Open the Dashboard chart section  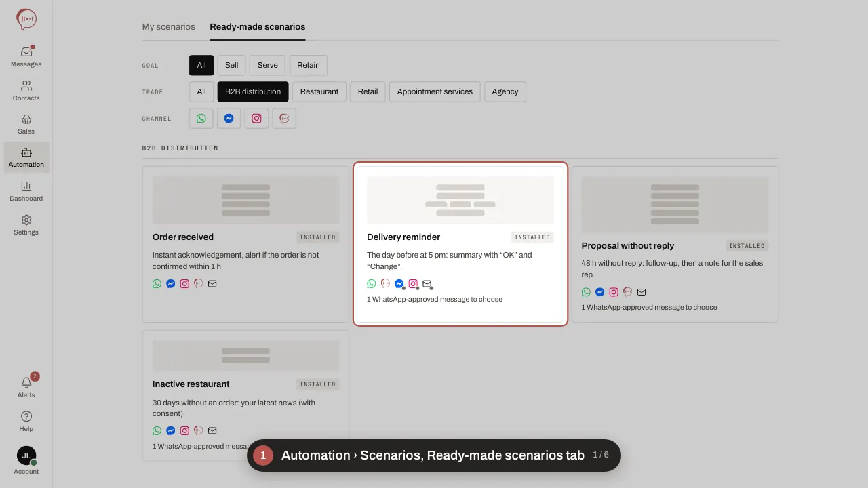26,191
